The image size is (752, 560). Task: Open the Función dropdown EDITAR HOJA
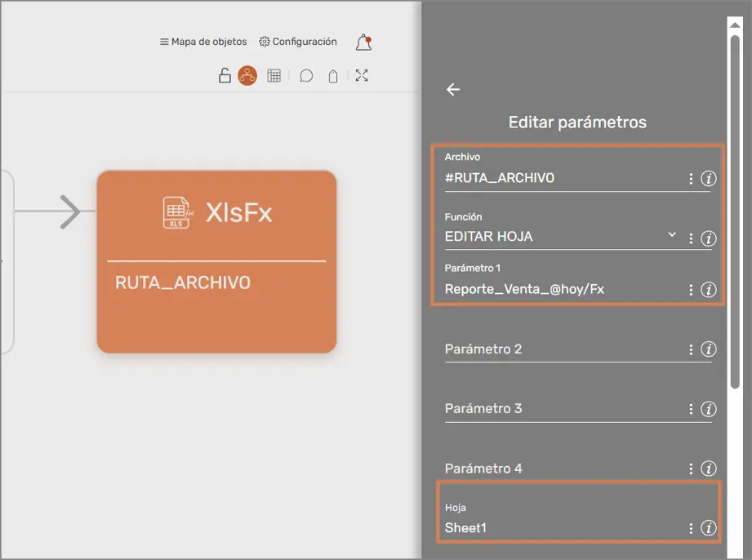coord(560,237)
